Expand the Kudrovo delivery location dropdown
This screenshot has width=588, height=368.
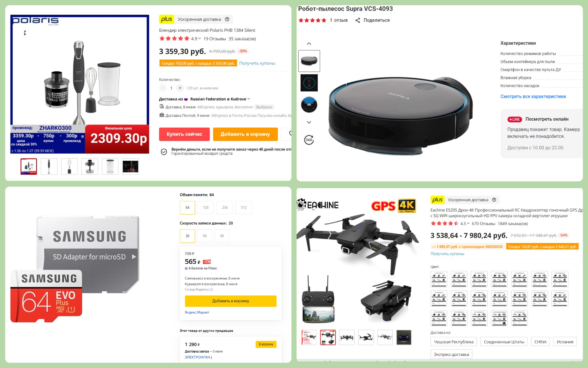[249, 99]
